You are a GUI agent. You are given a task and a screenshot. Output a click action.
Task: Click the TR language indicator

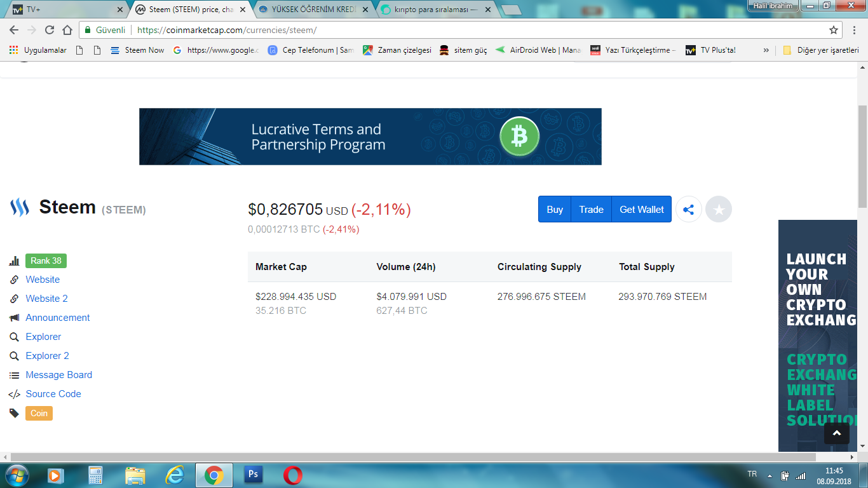tap(752, 475)
